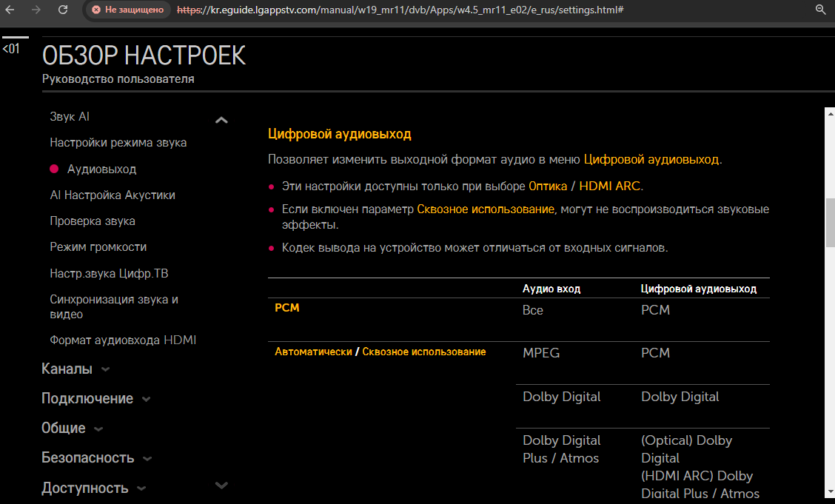The width and height of the screenshot is (835, 504).
Task: Click the <01 page back indicator
Action: pyautogui.click(x=11, y=49)
